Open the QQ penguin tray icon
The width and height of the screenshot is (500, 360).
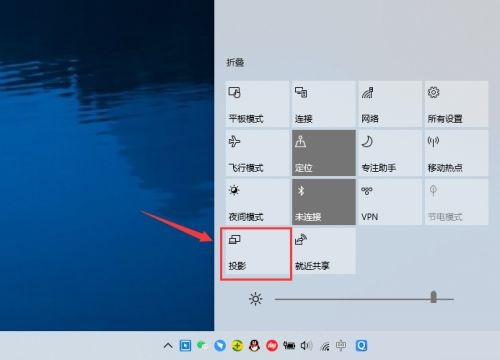click(254, 346)
